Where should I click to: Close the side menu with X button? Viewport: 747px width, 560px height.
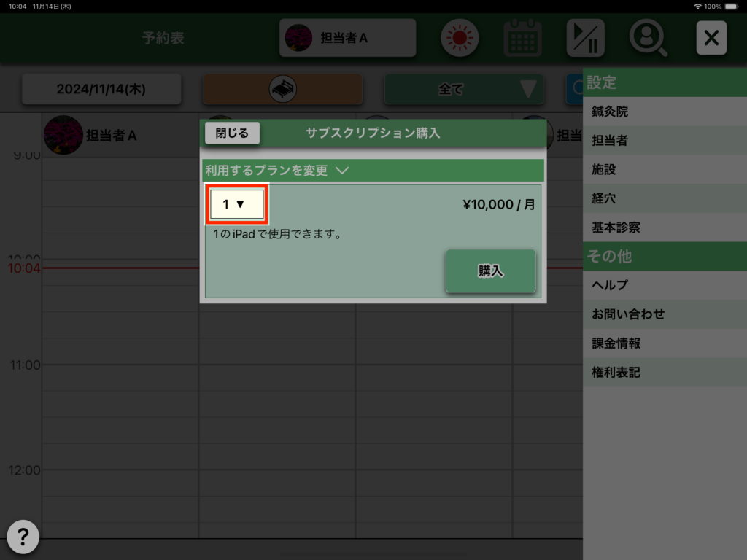click(x=711, y=38)
